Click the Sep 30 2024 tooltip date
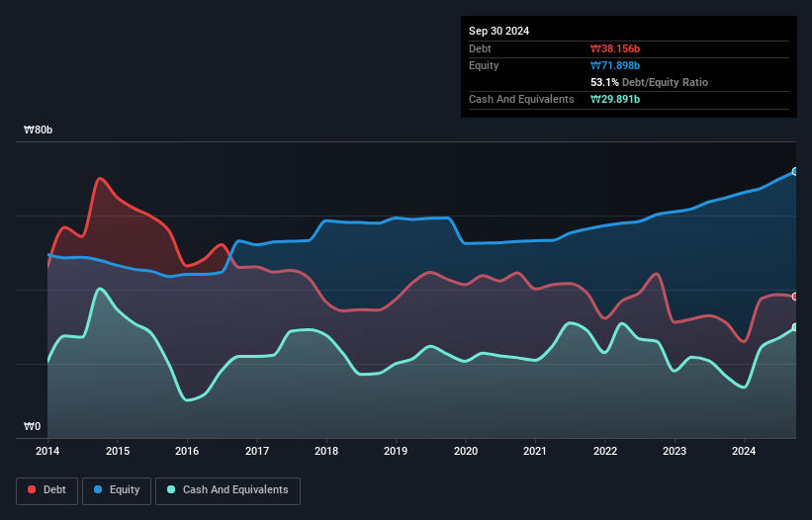The width and height of the screenshot is (812, 520). pyautogui.click(x=498, y=31)
